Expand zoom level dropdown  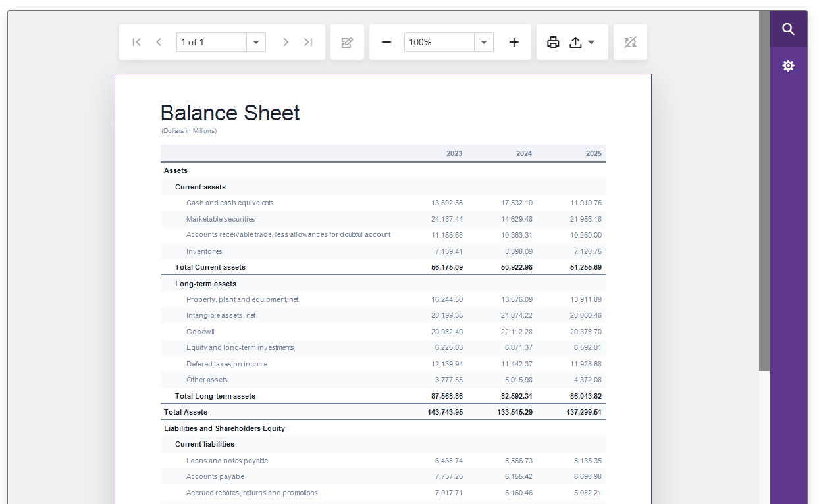[x=484, y=42]
